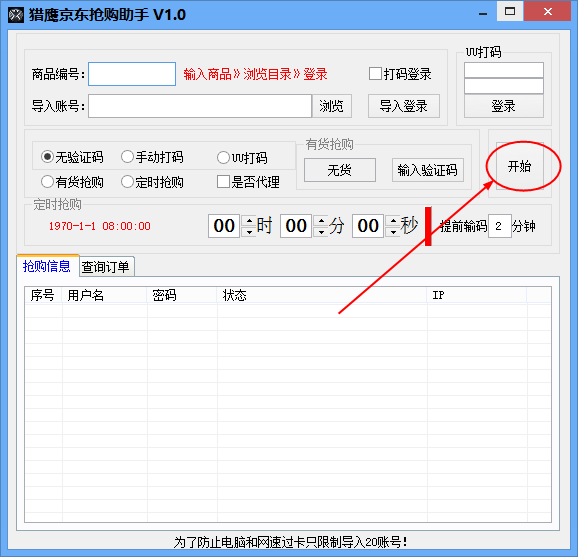Close the 猎鹰京东抢购助手 window

[x=548, y=11]
